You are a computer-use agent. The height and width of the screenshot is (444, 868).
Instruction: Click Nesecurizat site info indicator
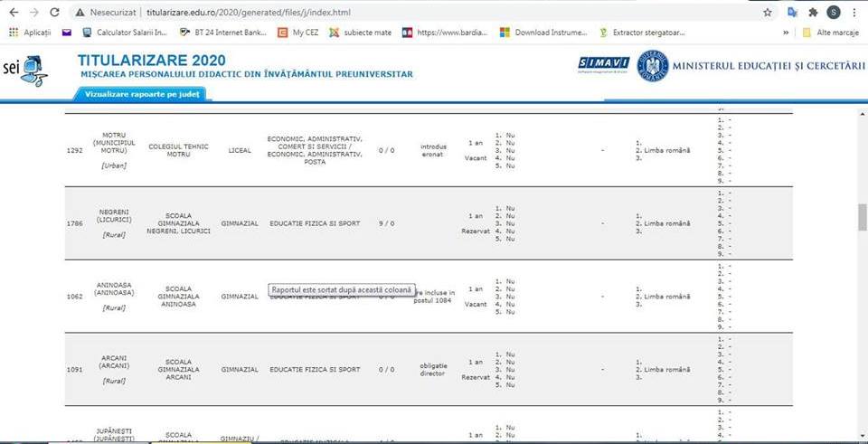click(107, 13)
